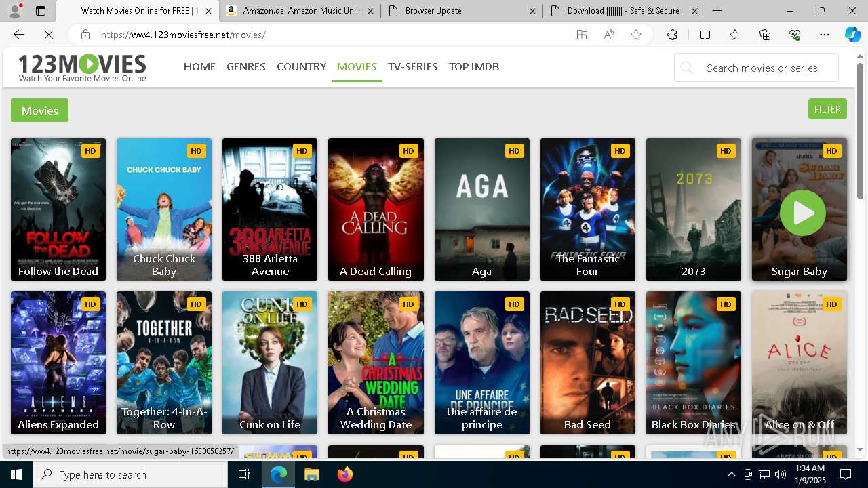This screenshot has height=488, width=868.
Task: Close the Browser Update tab
Action: (533, 11)
